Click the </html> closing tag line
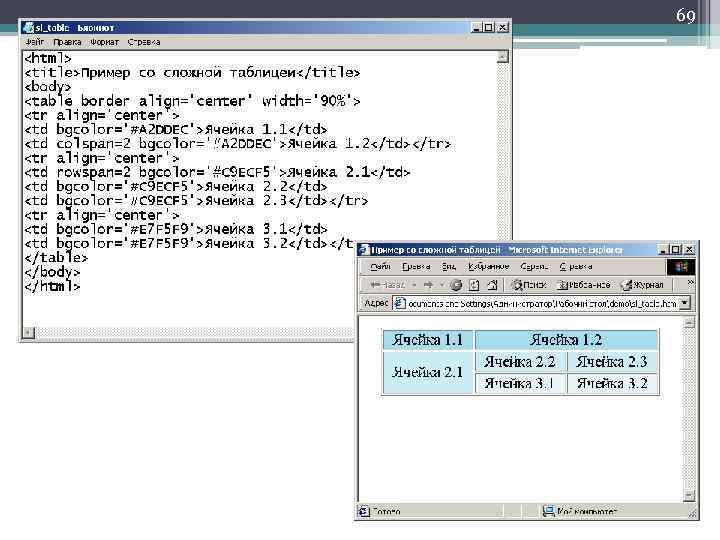This screenshot has height=540, width=720. click(x=52, y=286)
